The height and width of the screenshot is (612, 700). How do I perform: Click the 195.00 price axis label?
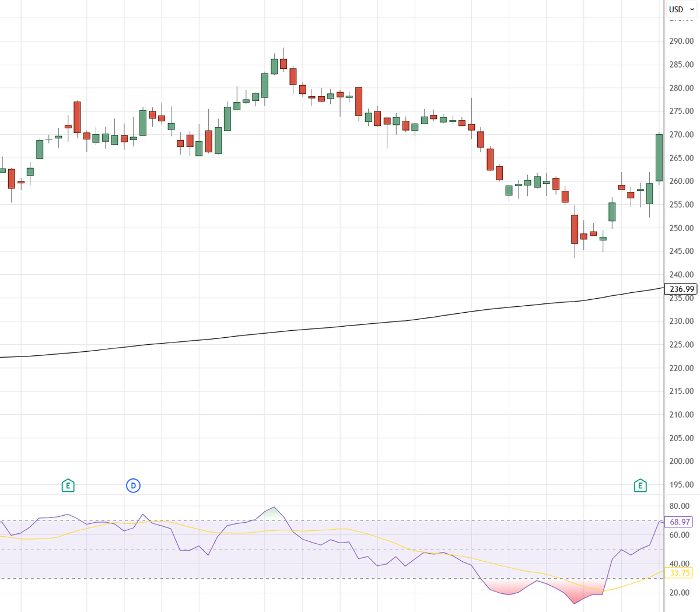681,484
